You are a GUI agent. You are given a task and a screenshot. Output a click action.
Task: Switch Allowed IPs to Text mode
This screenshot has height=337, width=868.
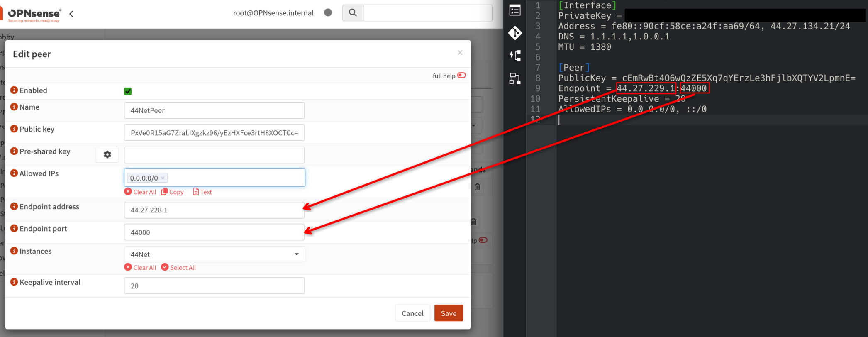click(202, 192)
